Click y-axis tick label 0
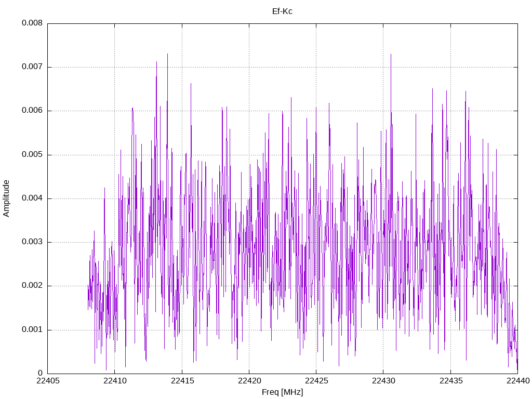Screen dimensions: 532x399 point(41,374)
